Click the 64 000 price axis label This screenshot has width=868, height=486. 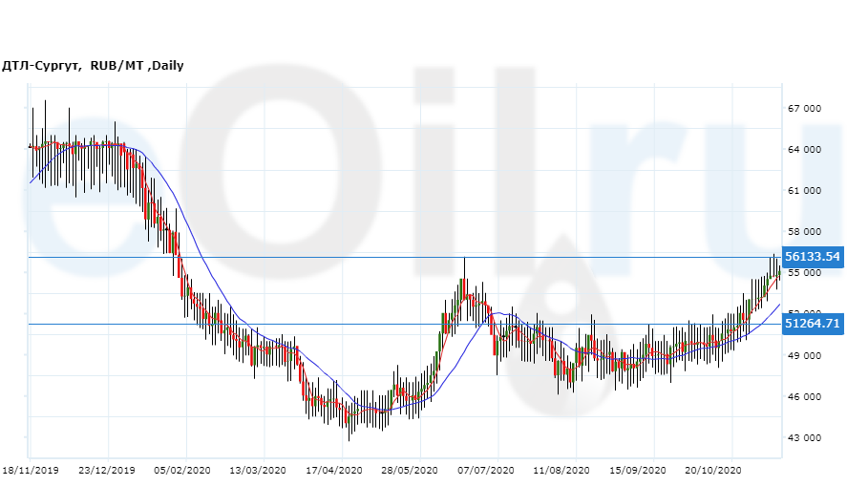point(804,150)
